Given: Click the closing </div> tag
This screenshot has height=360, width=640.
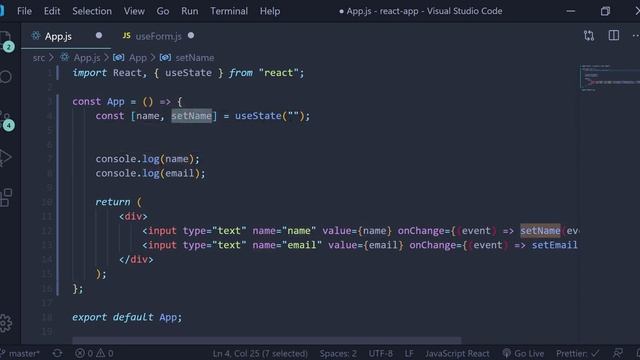Looking at the screenshot, I should point(136,259).
